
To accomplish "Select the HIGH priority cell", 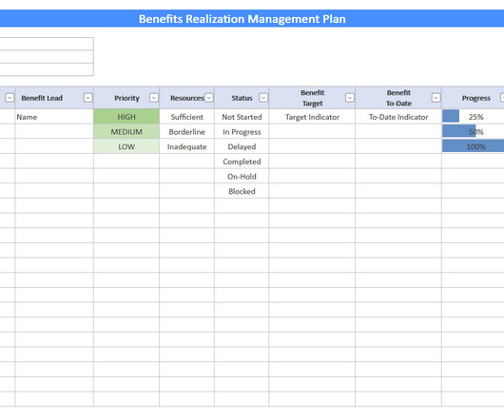I will (126, 117).
